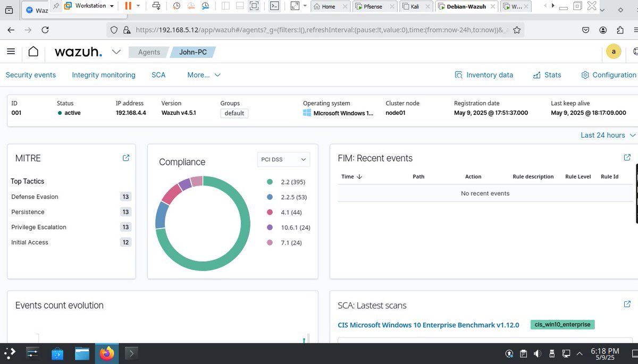Open Inventory data
The image size is (638, 364).
[x=484, y=75]
